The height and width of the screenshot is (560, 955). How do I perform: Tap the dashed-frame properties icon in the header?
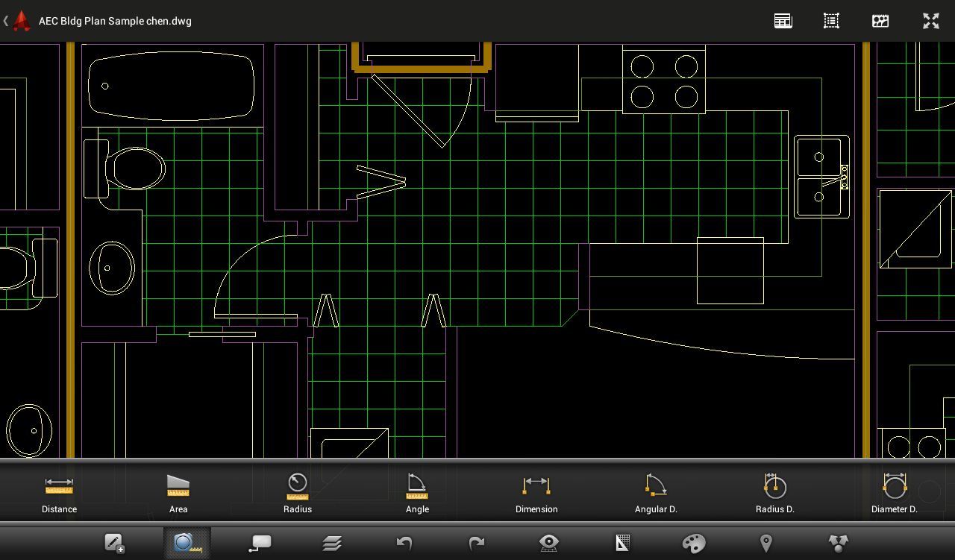[x=831, y=21]
